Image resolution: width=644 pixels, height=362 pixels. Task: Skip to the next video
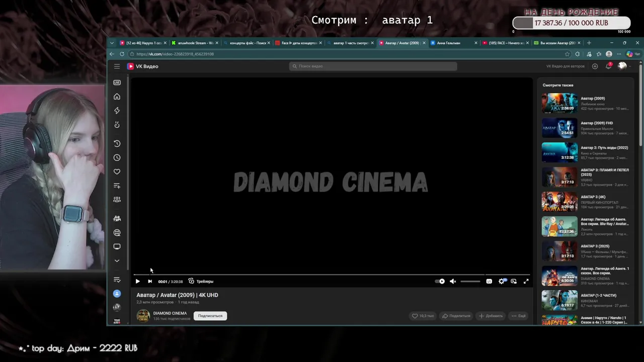point(149,282)
